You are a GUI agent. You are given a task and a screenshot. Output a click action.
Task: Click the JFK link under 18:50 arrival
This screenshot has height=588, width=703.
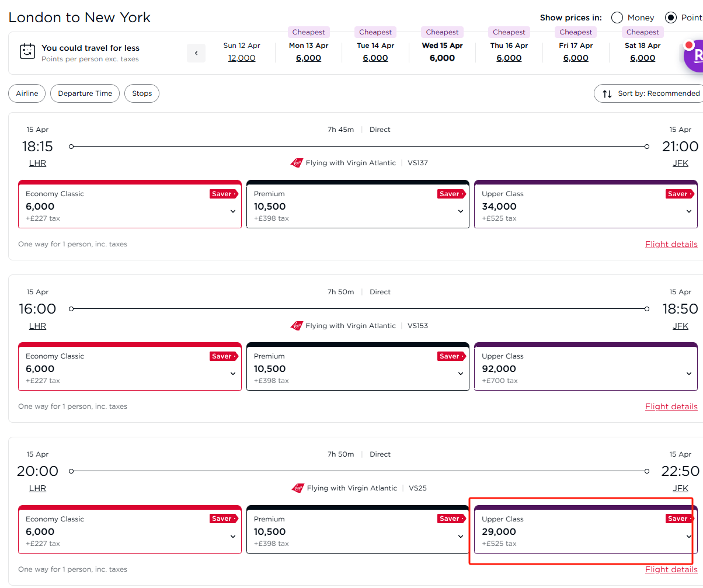coord(680,326)
